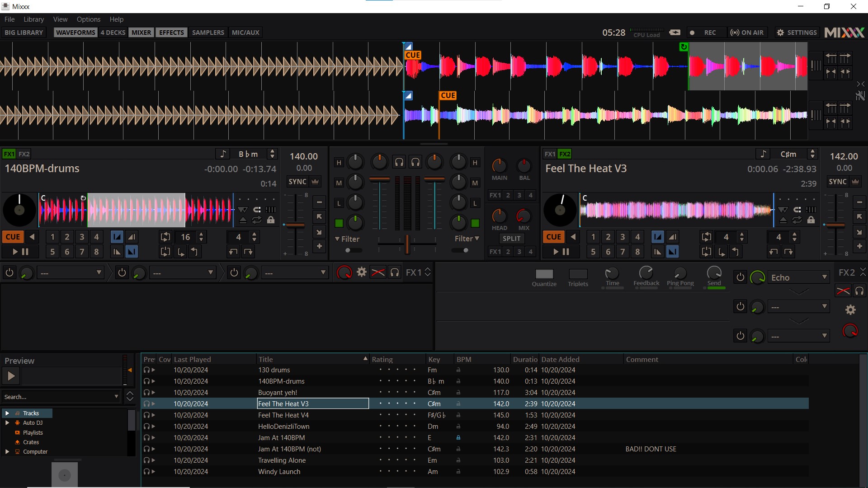
Task: Toggle deck 2 FX2 assignment button
Action: click(x=565, y=154)
